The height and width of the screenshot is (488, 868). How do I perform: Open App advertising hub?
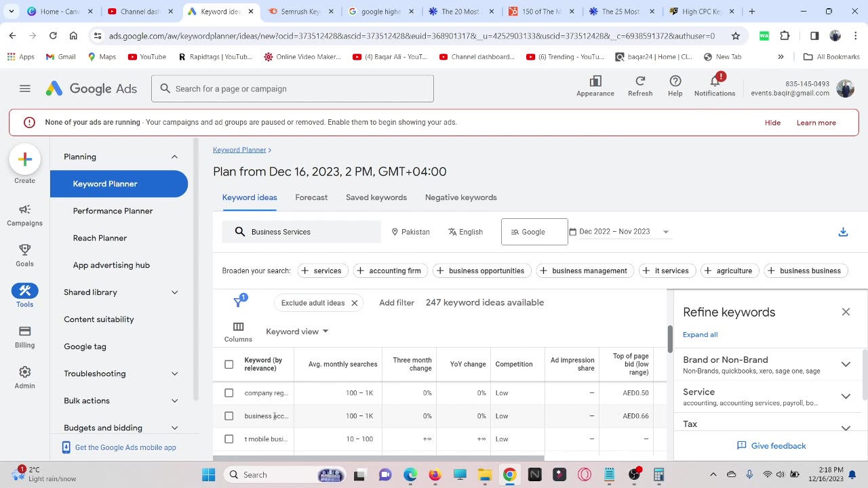pos(111,265)
